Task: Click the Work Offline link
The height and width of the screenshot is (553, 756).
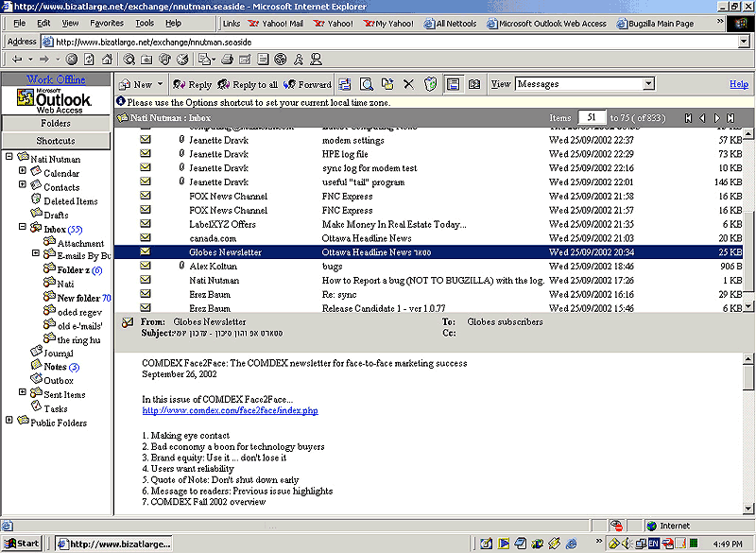Action: click(56, 79)
